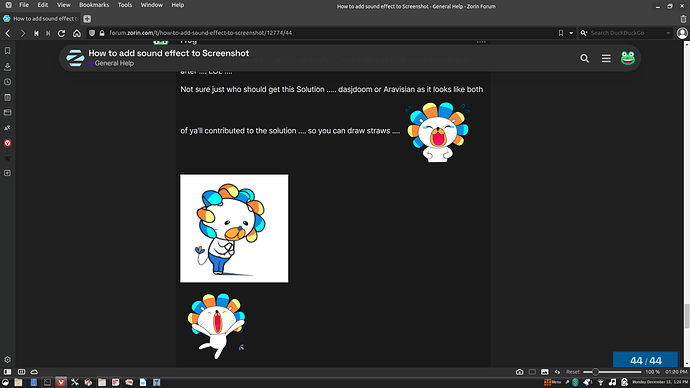Go to the home page
Image resolution: width=690 pixels, height=388 pixels.
coord(77,33)
